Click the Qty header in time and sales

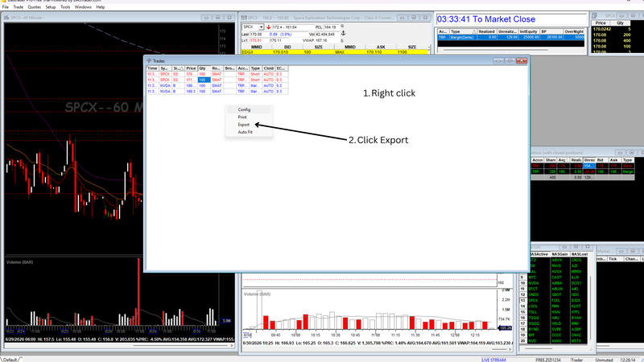[x=620, y=23]
